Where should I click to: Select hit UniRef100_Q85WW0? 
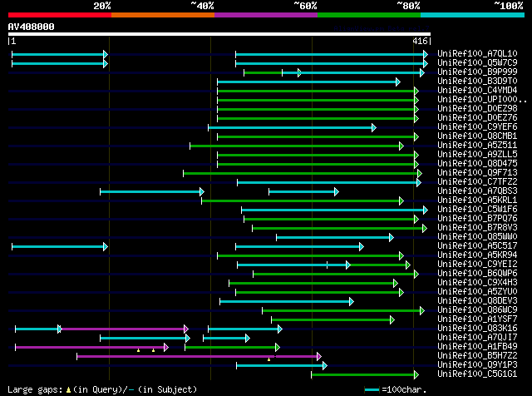(477, 237)
